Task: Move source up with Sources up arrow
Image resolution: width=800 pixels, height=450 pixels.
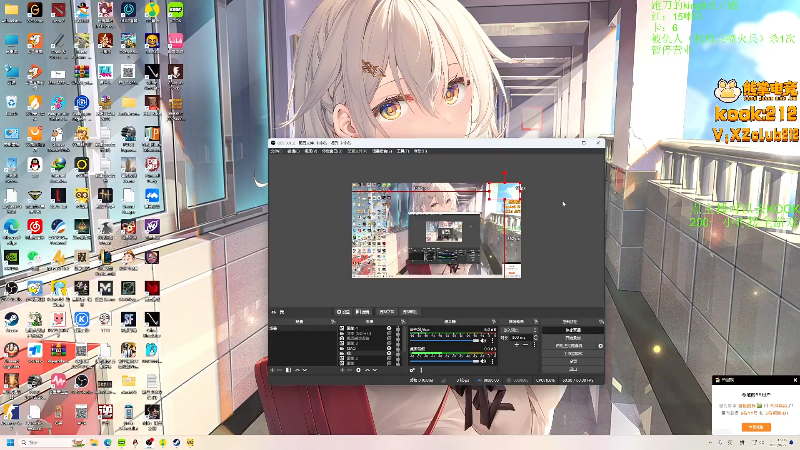Action: (x=367, y=370)
